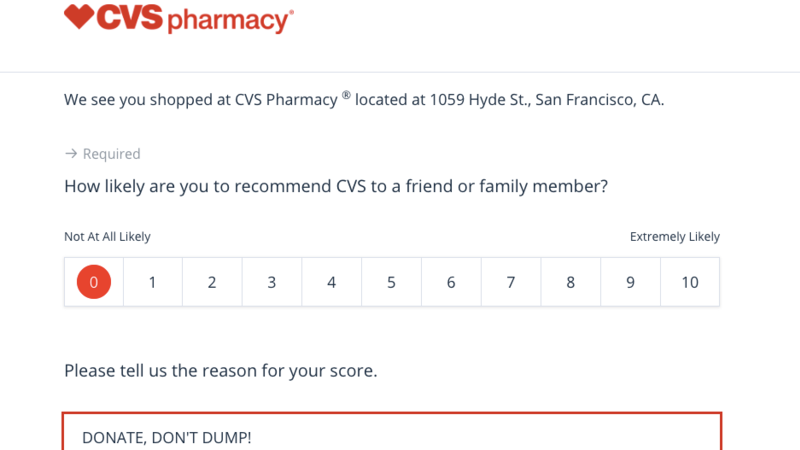The height and width of the screenshot is (450, 800).
Task: Click the CVS pharmacy wordmark
Action: pyautogui.click(x=193, y=18)
